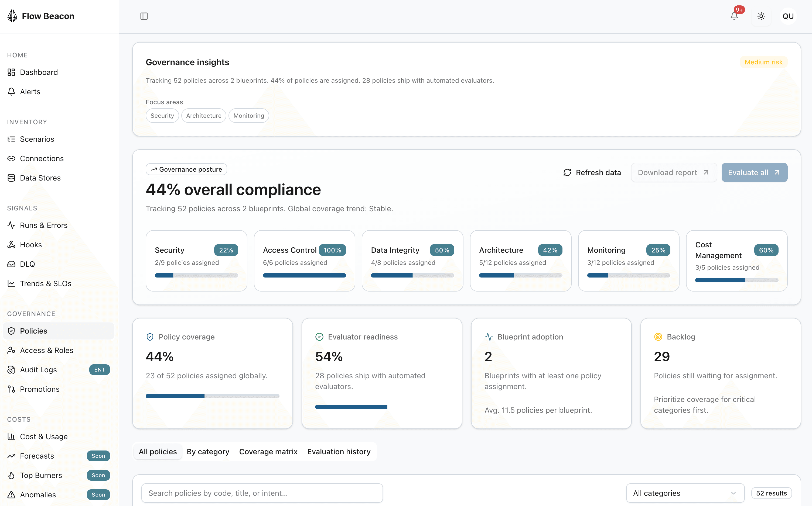Image resolution: width=812 pixels, height=506 pixels.
Task: Open Dashboard from the sidebar grid icon
Action: coord(11,72)
